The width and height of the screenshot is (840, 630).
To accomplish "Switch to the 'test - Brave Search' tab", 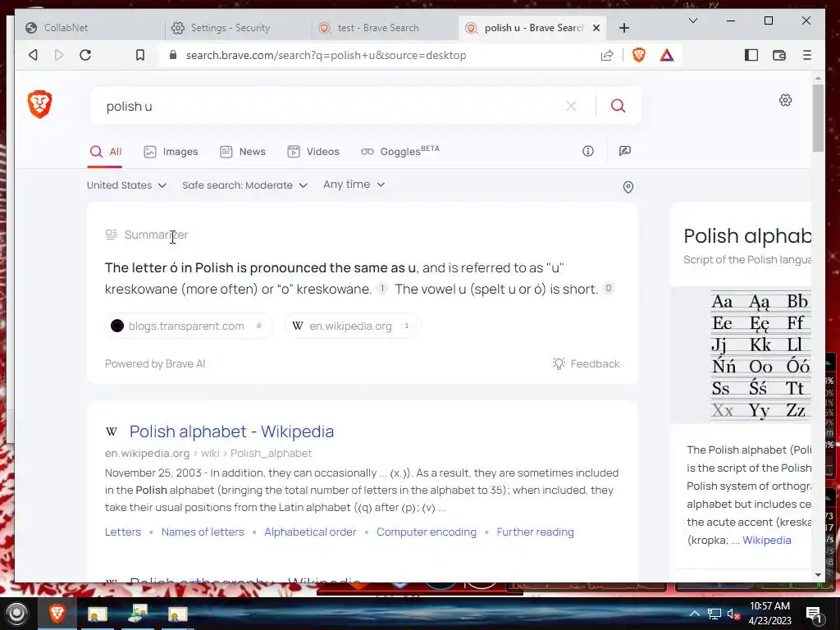I will pyautogui.click(x=385, y=28).
